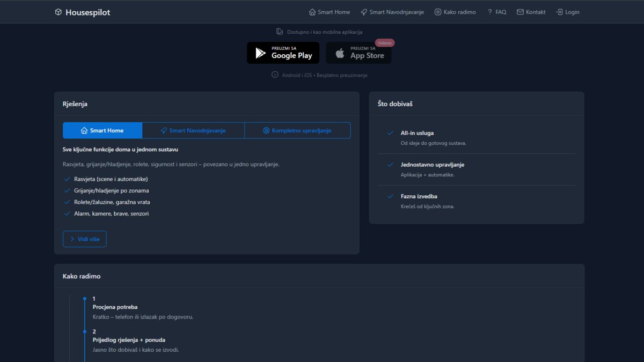Screen dimensions: 644x362
Task: Click the Rješenja panel title
Action: pos(75,104)
